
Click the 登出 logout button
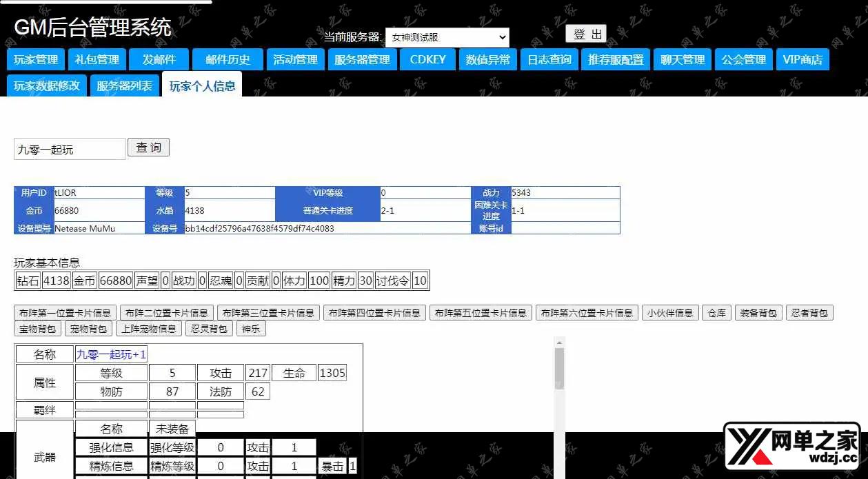coord(586,34)
